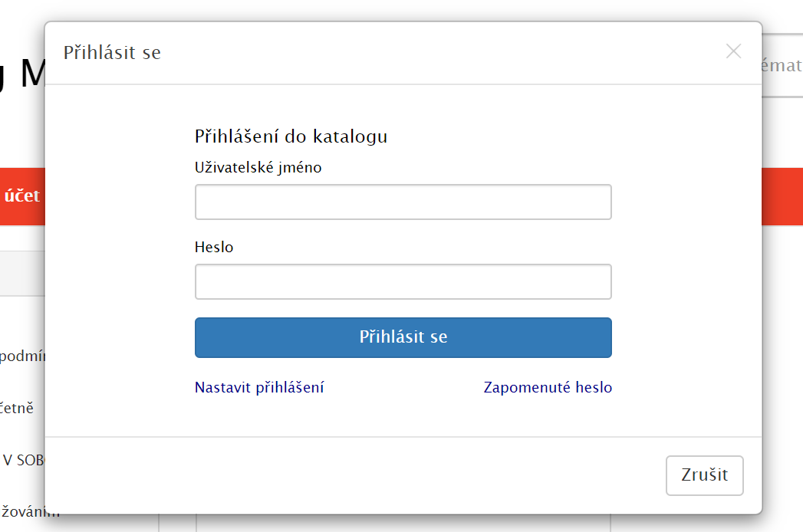Click the large page heading letter M
The image size is (803, 532).
pos(33,74)
